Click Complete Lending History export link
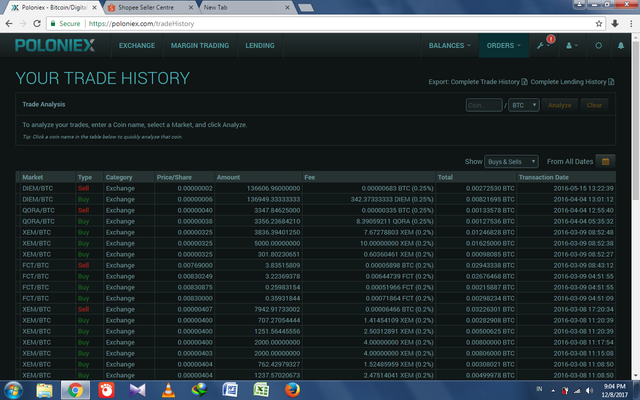 coord(568,82)
